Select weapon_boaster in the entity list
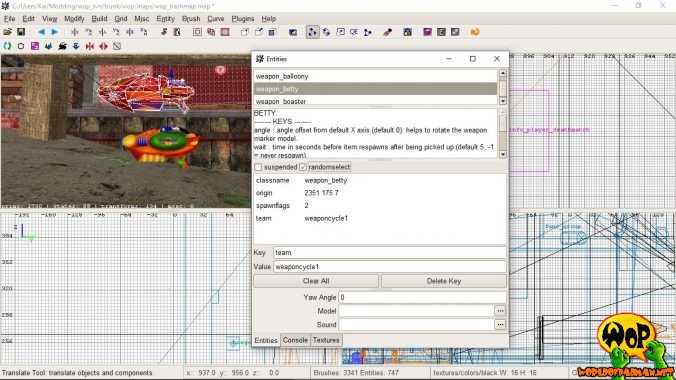This screenshot has width=676, height=380. point(375,100)
